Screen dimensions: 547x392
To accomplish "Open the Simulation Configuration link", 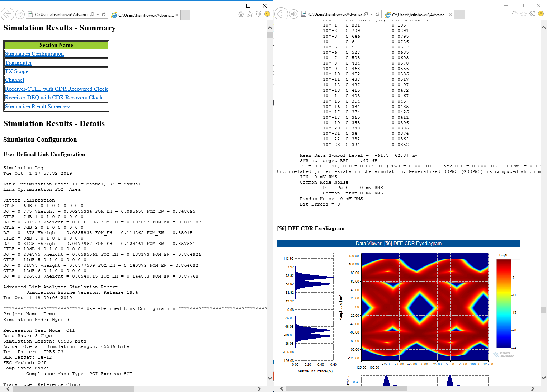I will [x=34, y=54].
